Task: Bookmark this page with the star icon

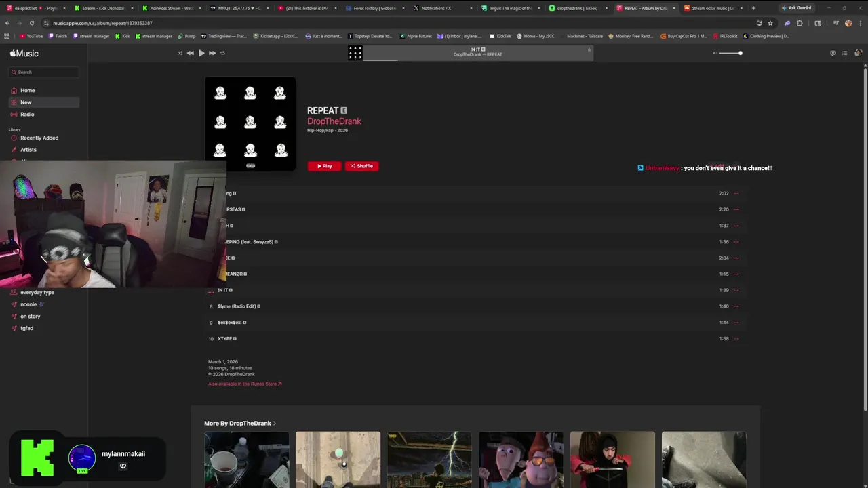Action: tap(770, 23)
